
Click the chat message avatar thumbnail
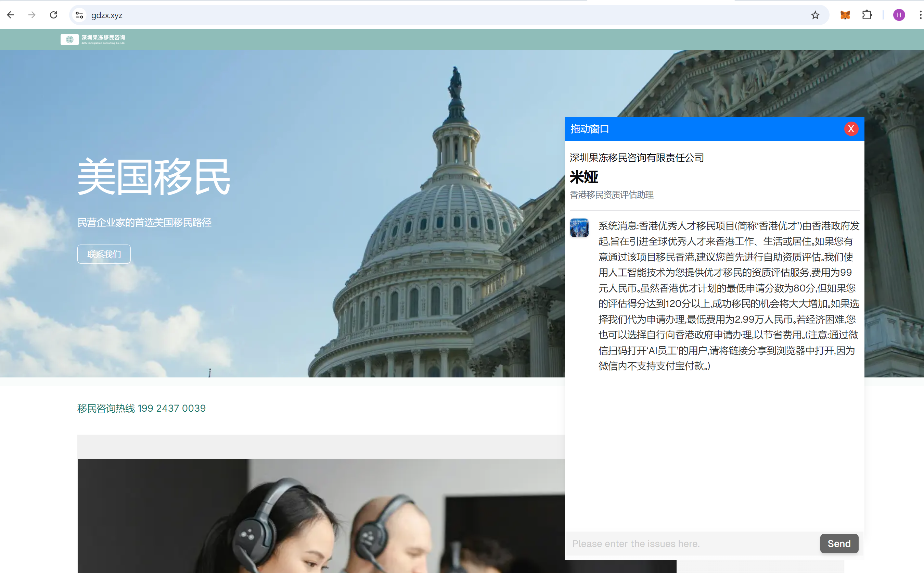click(x=579, y=228)
